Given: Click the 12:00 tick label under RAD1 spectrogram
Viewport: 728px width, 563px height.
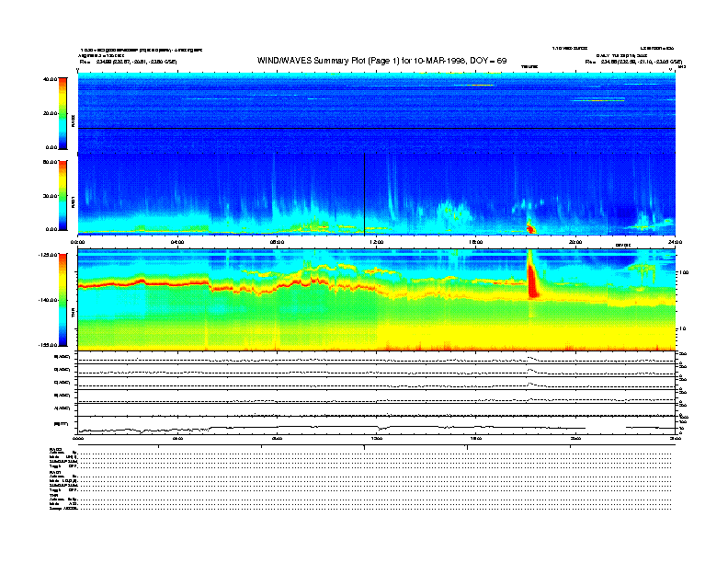Looking at the screenshot, I should 377,242.
